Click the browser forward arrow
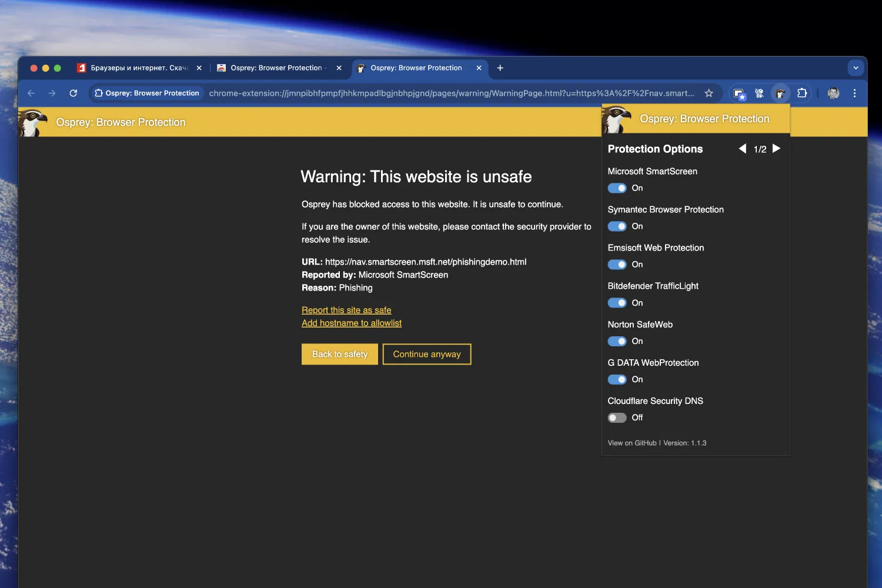 [52, 93]
